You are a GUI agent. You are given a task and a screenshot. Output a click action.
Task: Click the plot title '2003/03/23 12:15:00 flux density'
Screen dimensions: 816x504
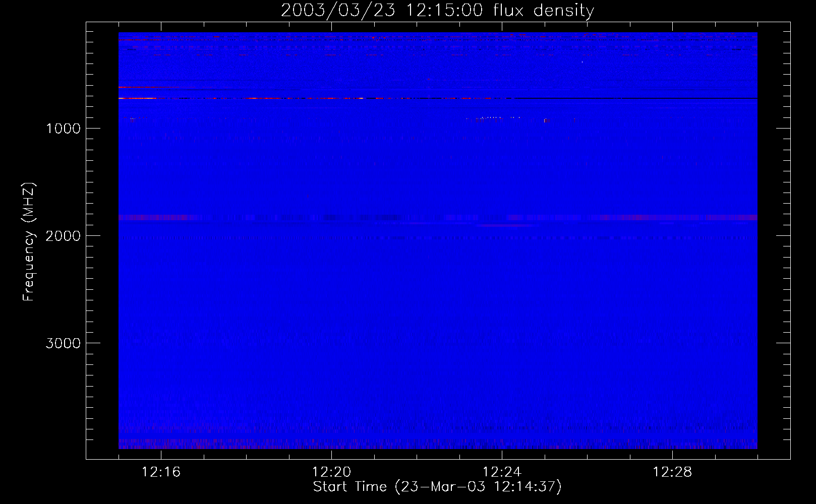[437, 11]
